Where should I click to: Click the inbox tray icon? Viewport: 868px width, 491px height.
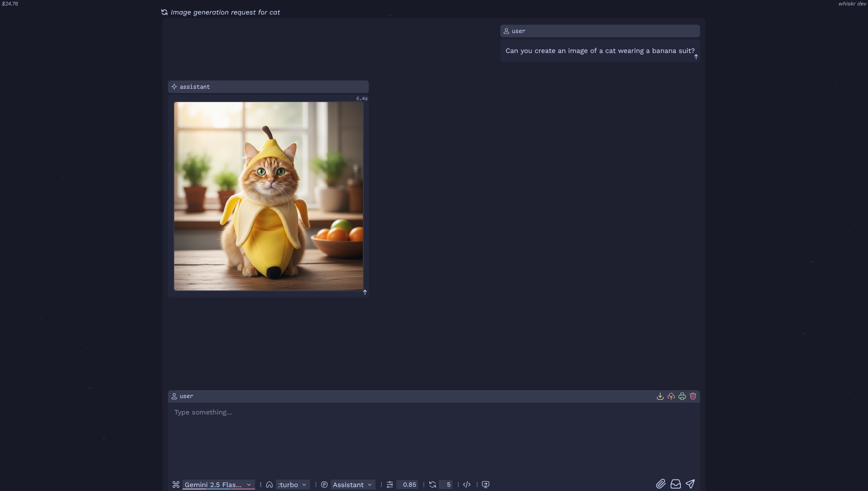click(675, 484)
